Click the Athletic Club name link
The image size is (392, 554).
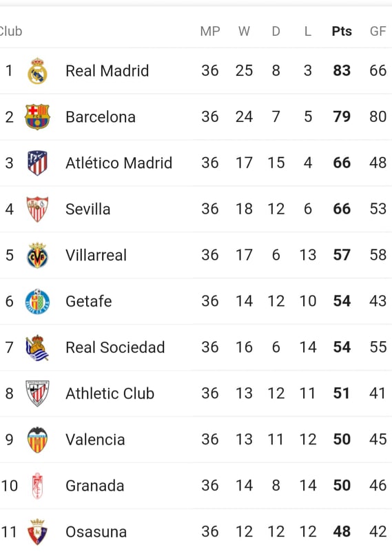pyautogui.click(x=110, y=393)
